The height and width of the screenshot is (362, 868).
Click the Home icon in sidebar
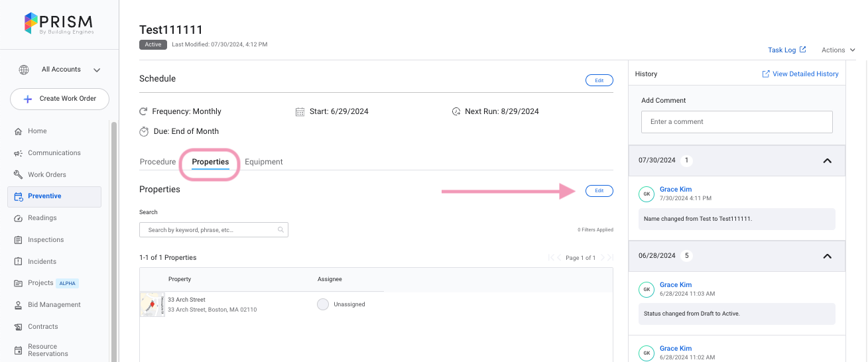(19, 131)
